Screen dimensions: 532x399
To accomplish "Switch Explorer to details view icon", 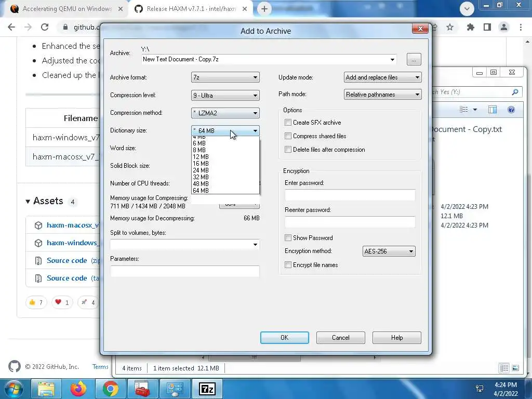I will [504, 368].
